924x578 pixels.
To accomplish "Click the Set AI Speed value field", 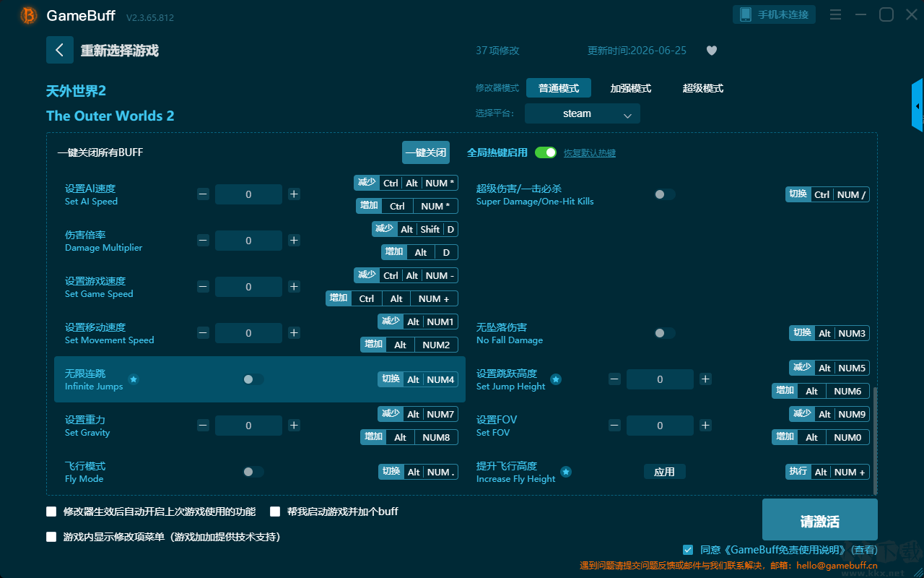I will (248, 194).
